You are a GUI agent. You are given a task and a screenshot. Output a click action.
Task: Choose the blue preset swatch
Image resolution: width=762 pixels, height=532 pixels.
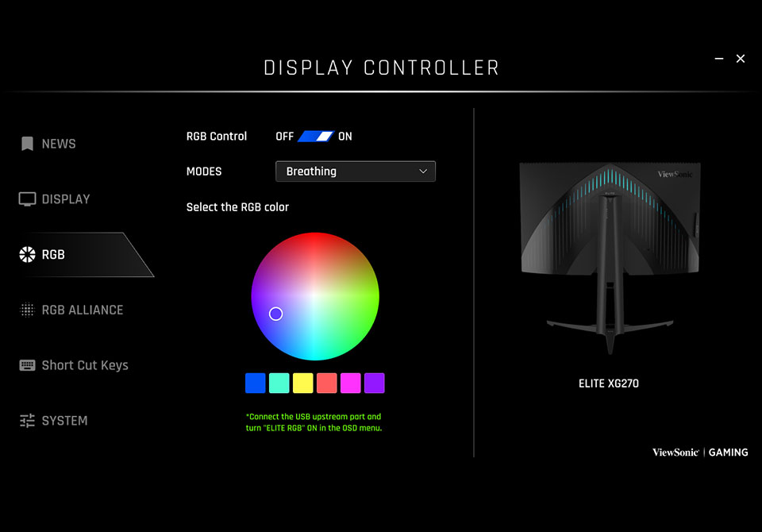point(255,384)
